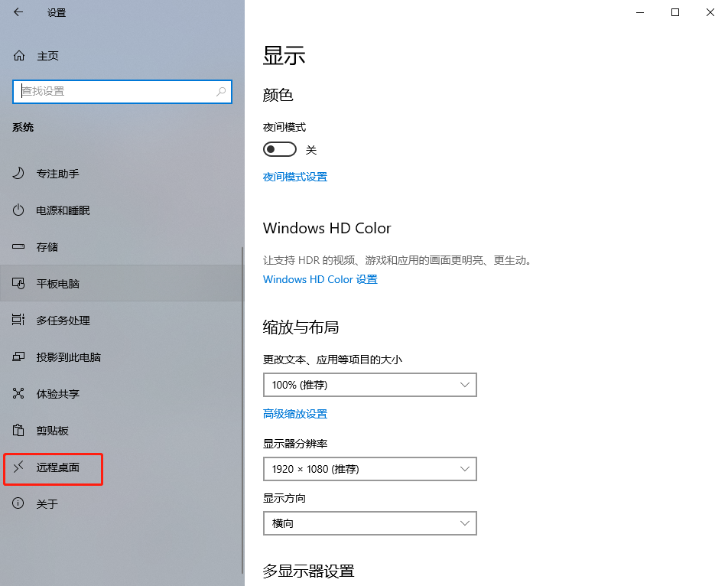Click the remote desktop icon for 远程桌面
This screenshot has height=586, width=728.
[18, 467]
